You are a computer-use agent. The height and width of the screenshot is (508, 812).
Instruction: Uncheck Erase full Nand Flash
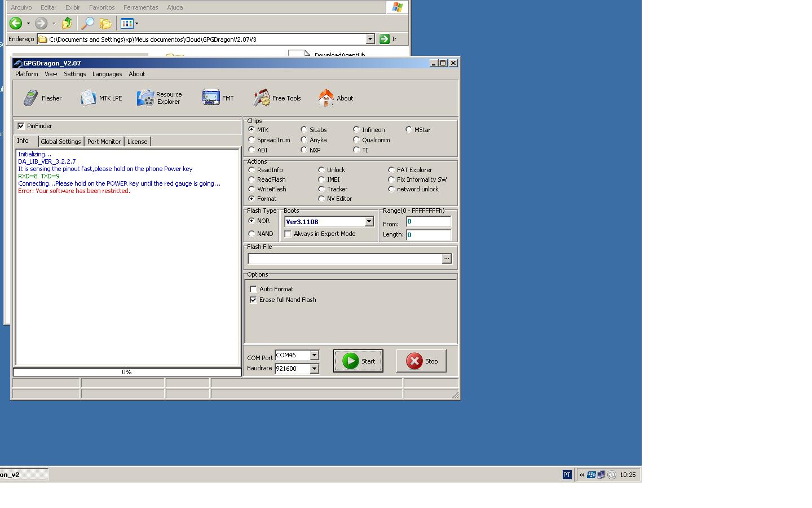coord(253,300)
